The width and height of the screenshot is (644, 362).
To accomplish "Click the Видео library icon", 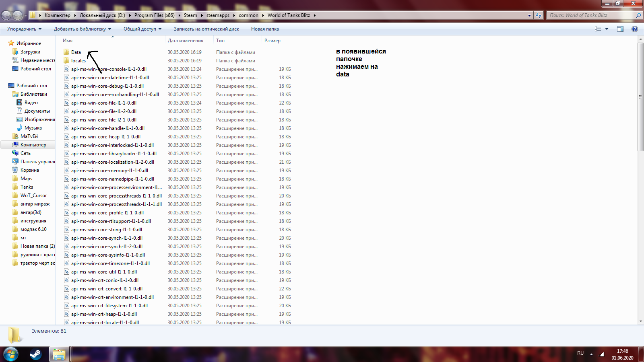I will pos(19,103).
